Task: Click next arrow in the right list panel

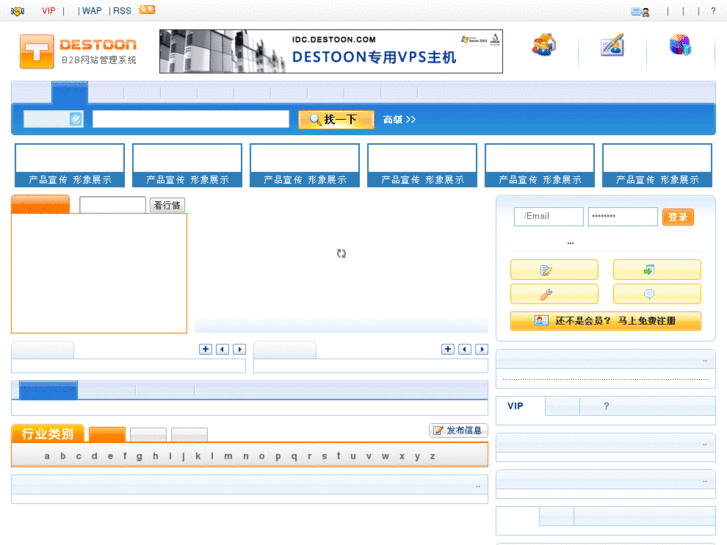Action: click(482, 349)
